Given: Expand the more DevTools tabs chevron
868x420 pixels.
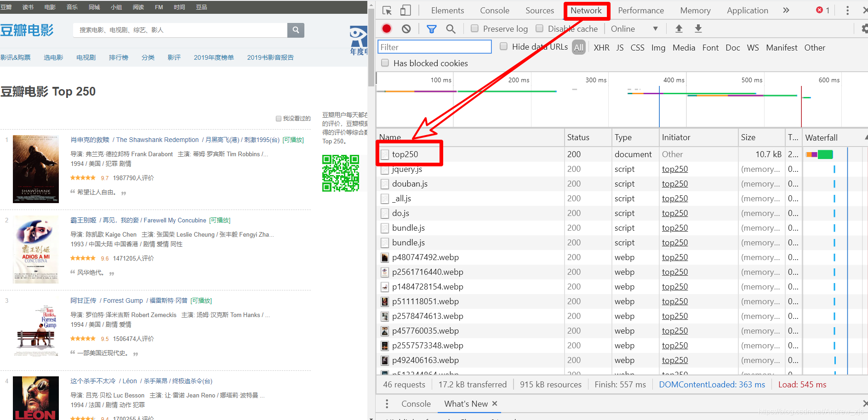Looking at the screenshot, I should pyautogui.click(x=786, y=10).
